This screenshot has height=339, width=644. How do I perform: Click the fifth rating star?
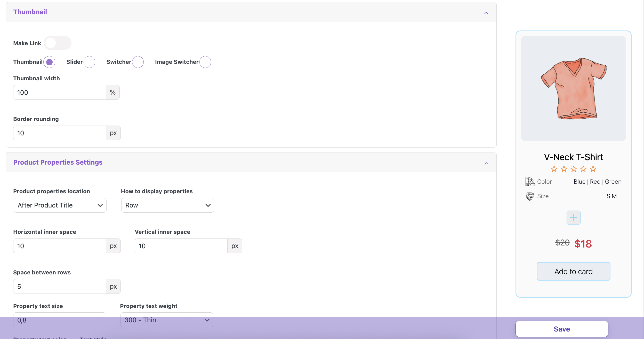coord(593,169)
